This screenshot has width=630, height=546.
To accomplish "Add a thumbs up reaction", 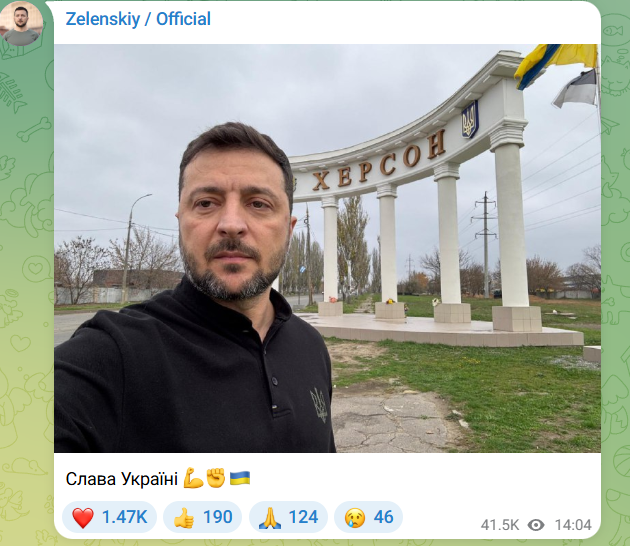I will 184,517.
